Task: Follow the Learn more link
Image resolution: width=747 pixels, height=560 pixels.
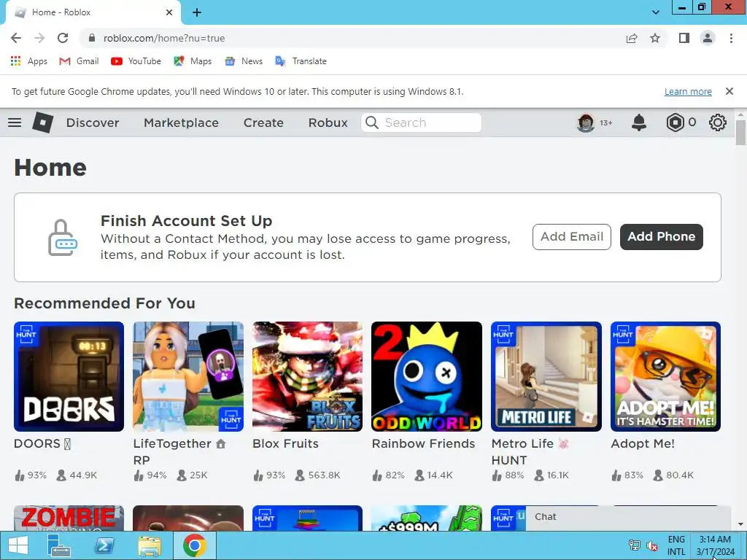Action: pyautogui.click(x=688, y=91)
